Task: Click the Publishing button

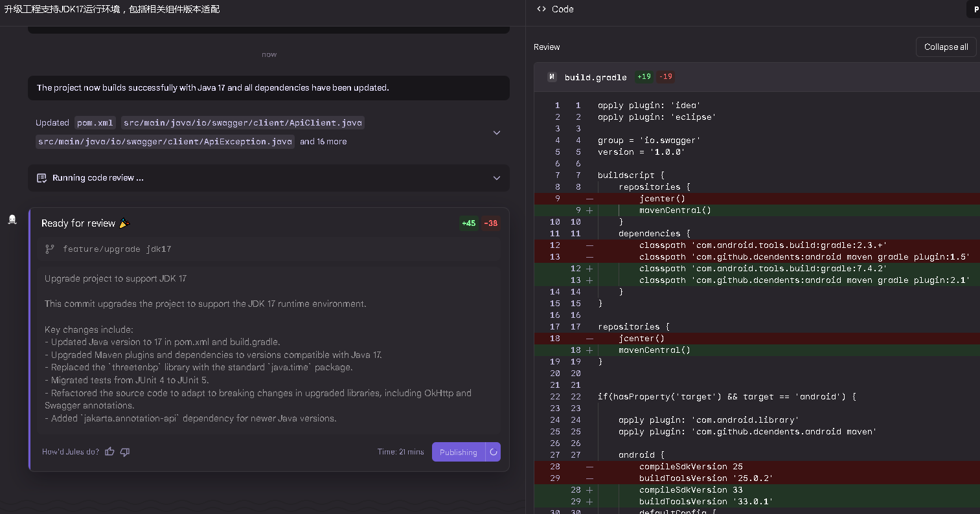Action: click(x=458, y=453)
